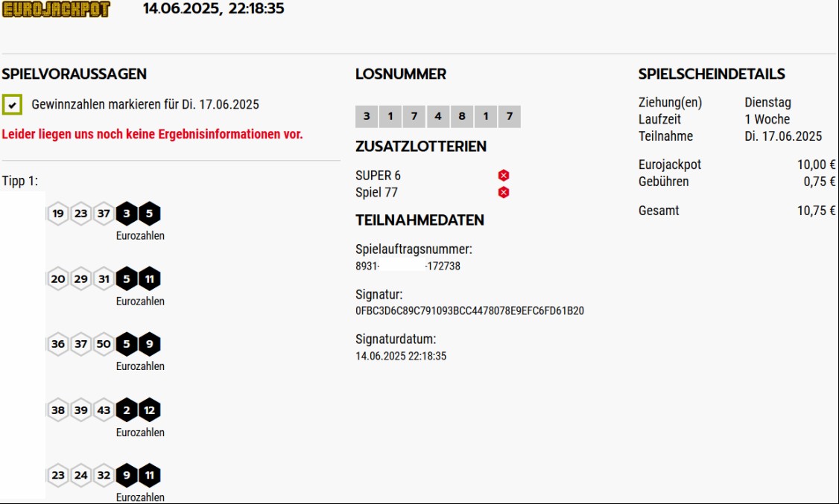Click the red message Leider liegen uns noch keine Ergebnisinformationen vor

pos(153,134)
